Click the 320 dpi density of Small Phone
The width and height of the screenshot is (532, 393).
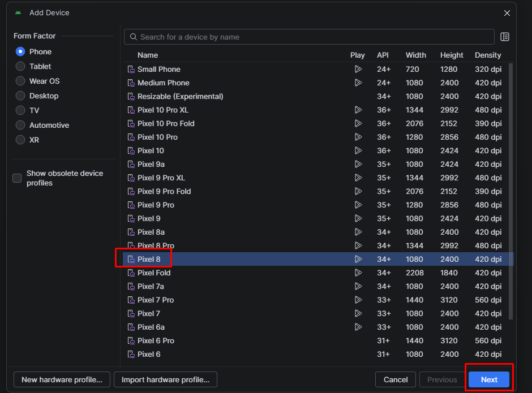coord(488,69)
